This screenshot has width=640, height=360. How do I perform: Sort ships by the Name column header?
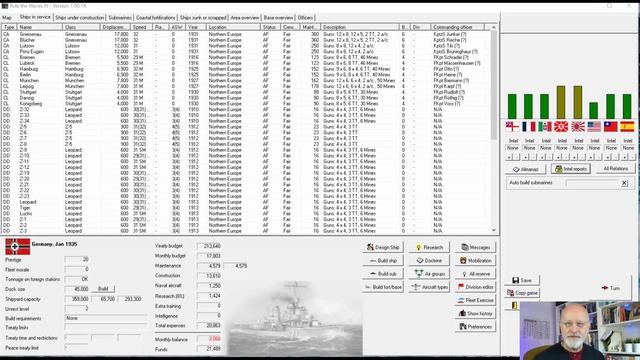[x=40, y=27]
